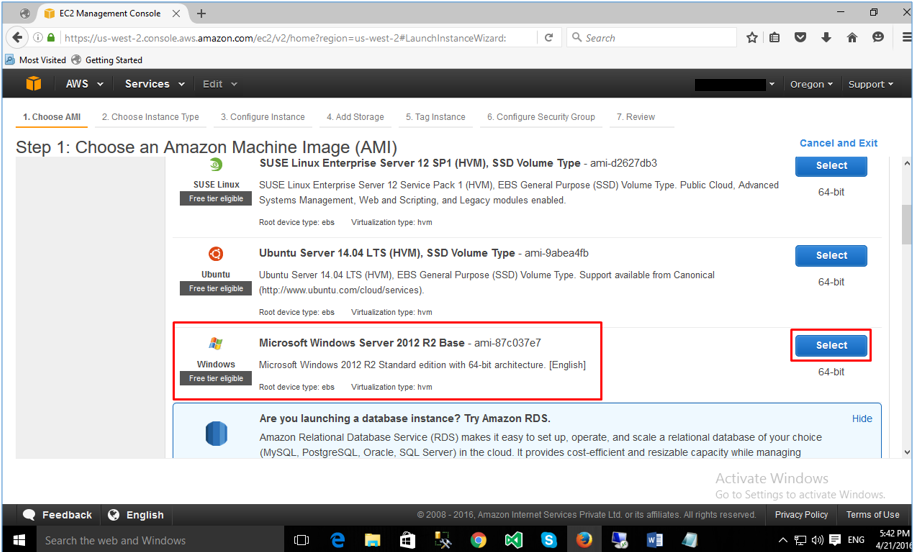Bookmark this page with the star icon
Image resolution: width=913 pixels, height=552 pixels.
tap(752, 38)
